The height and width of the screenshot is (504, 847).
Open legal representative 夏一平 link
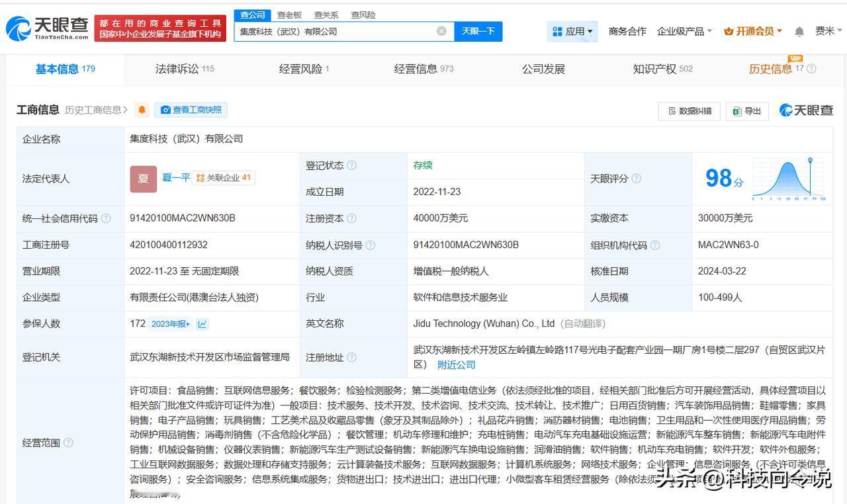point(176,178)
